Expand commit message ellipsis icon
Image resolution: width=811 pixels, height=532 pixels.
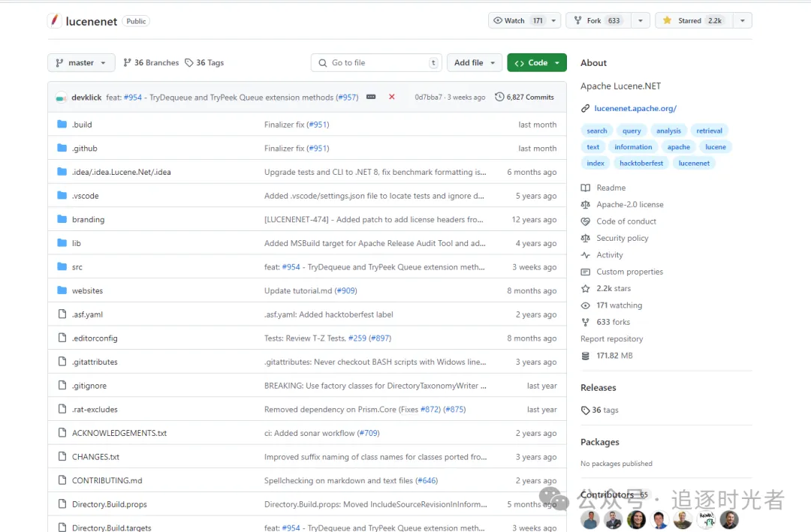(371, 97)
